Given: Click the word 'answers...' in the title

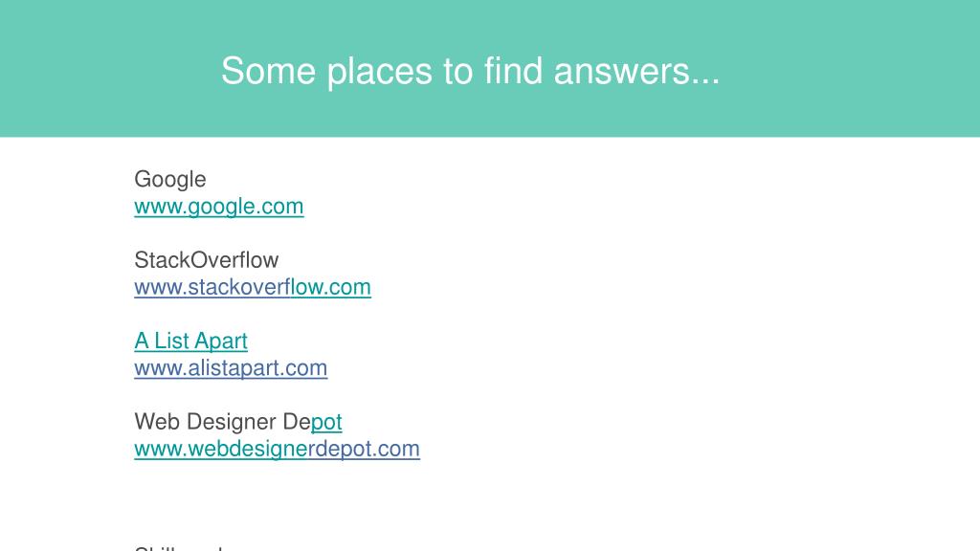Looking at the screenshot, I should [x=636, y=71].
